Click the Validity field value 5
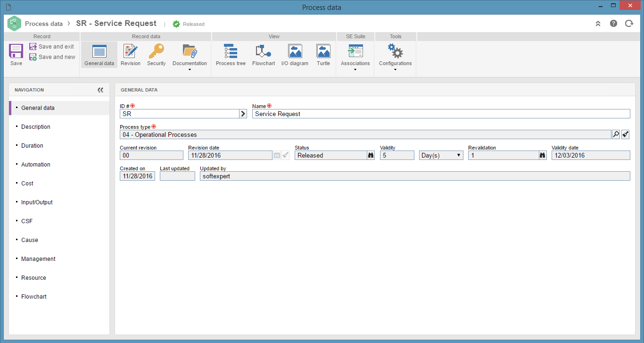644x343 pixels. [x=397, y=155]
